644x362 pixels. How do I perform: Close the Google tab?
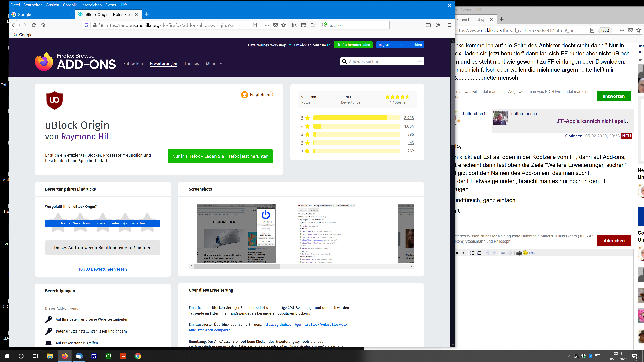[x=70, y=14]
